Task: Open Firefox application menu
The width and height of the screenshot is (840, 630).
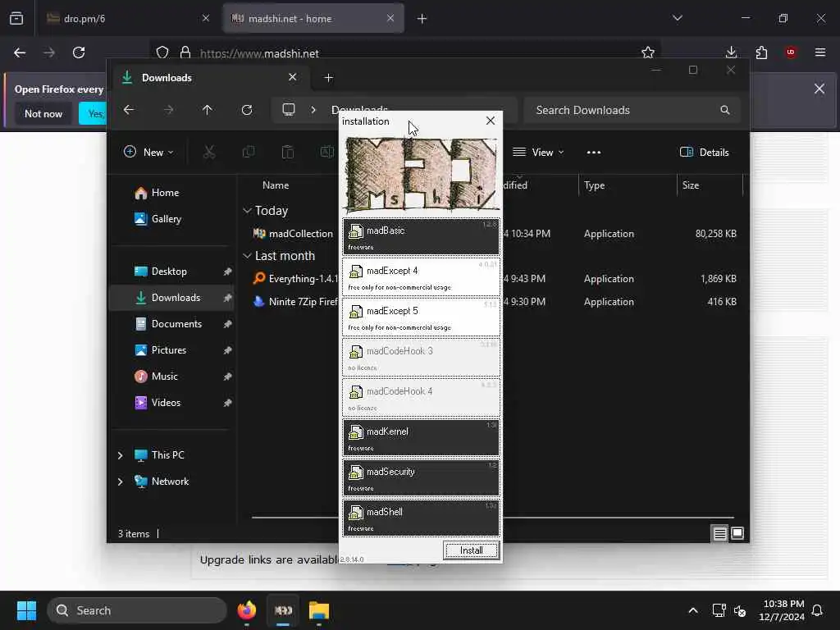Action: click(x=820, y=52)
